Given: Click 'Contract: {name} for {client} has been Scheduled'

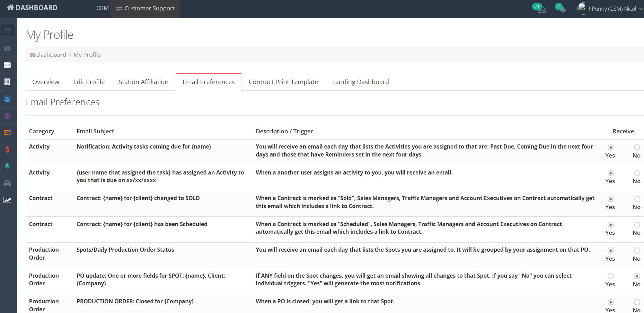Looking at the screenshot, I should point(142,224).
